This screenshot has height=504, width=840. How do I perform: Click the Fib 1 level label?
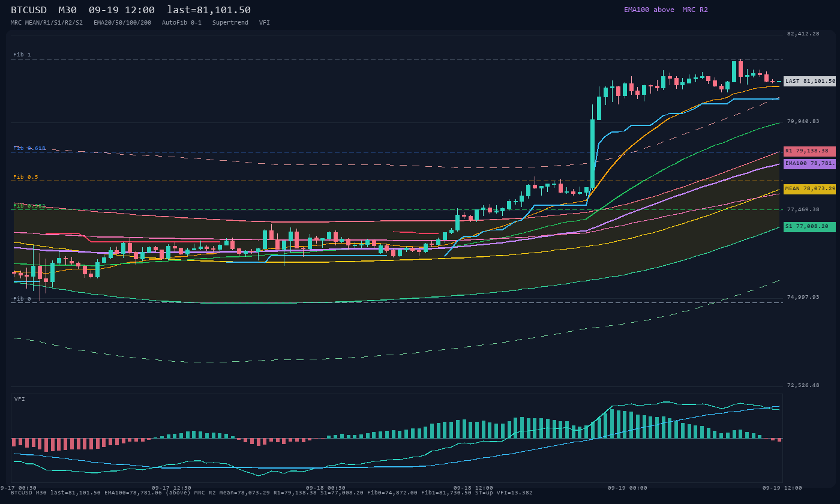[x=22, y=55]
